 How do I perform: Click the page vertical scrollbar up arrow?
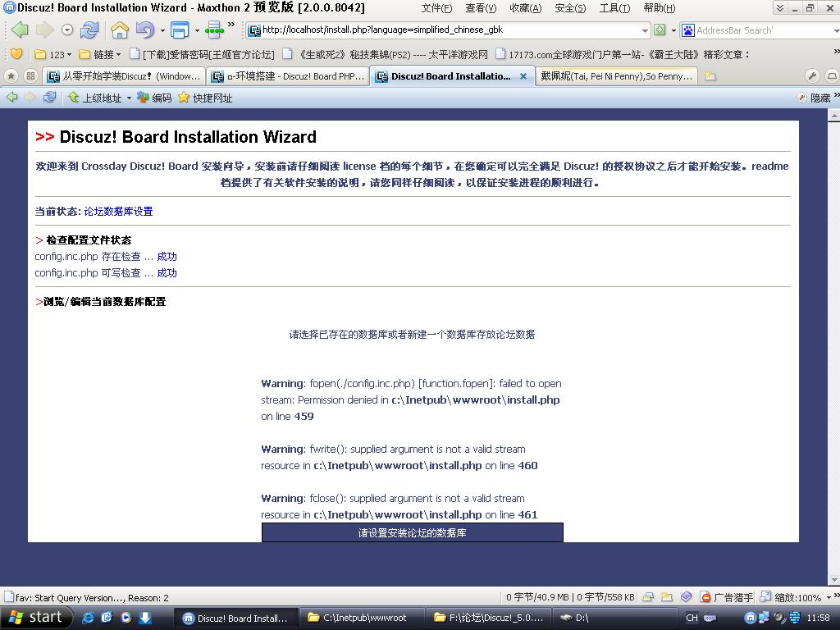point(834,115)
